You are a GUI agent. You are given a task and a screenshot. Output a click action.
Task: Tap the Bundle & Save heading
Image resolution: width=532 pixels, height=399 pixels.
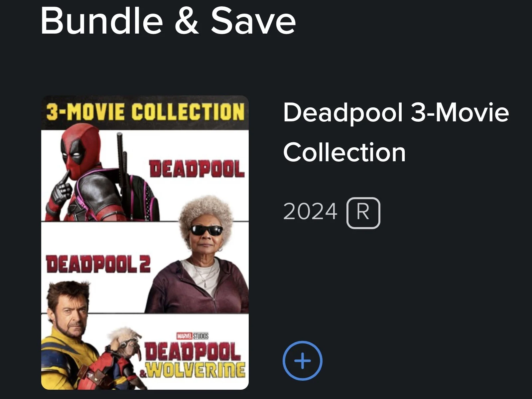tap(168, 21)
